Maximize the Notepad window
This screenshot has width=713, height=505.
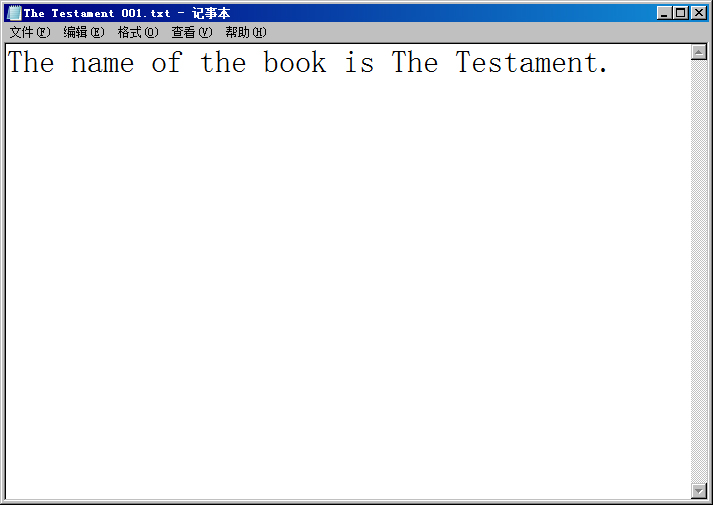681,13
